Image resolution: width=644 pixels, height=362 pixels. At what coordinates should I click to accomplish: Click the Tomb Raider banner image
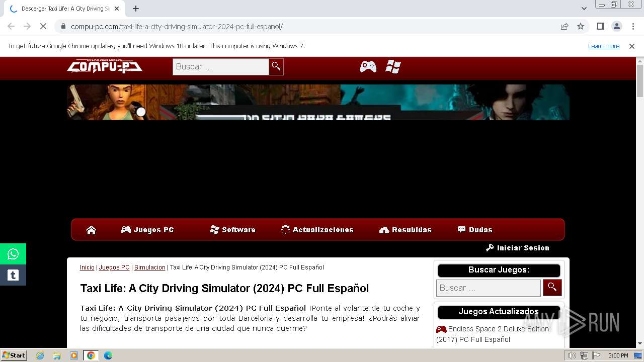[318, 102]
